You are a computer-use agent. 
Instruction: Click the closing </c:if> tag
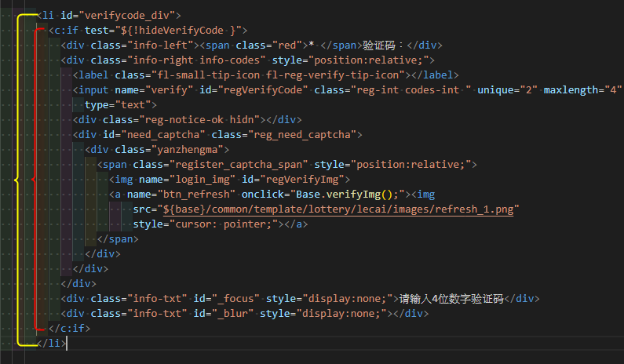tap(69, 329)
